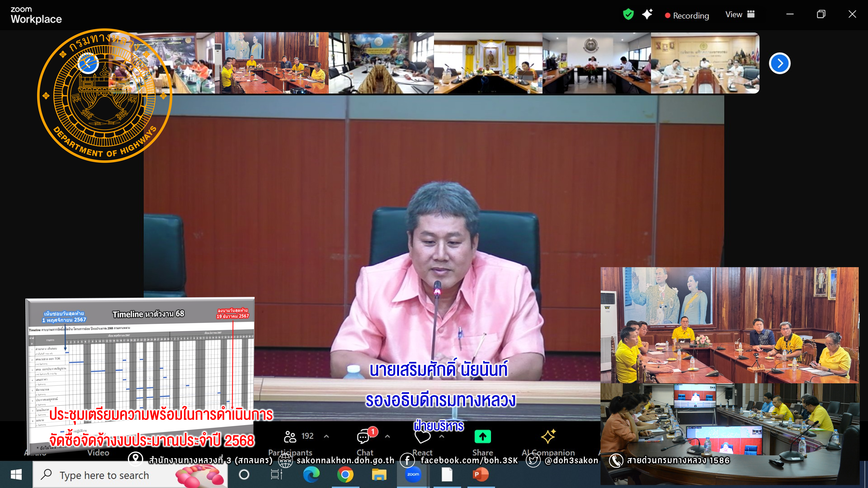Open Google Chrome from the taskbar
Viewport: 868px width, 488px height.
click(x=345, y=475)
